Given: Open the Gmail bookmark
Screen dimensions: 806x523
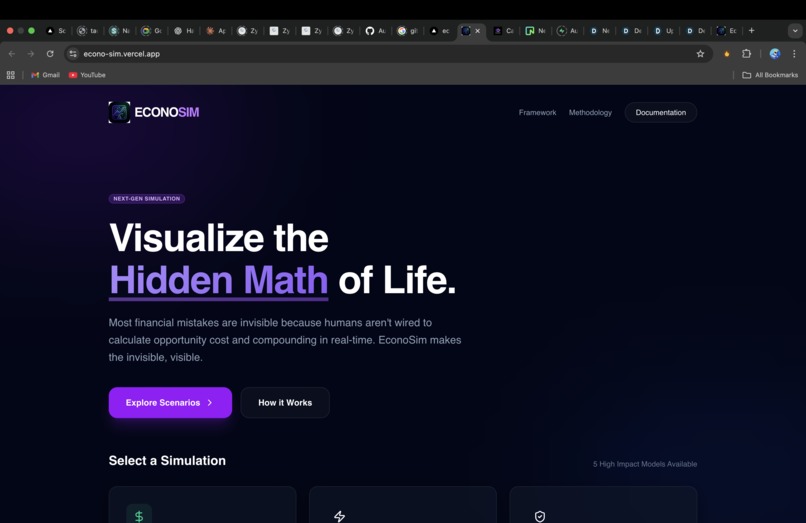Looking at the screenshot, I should click(x=45, y=75).
